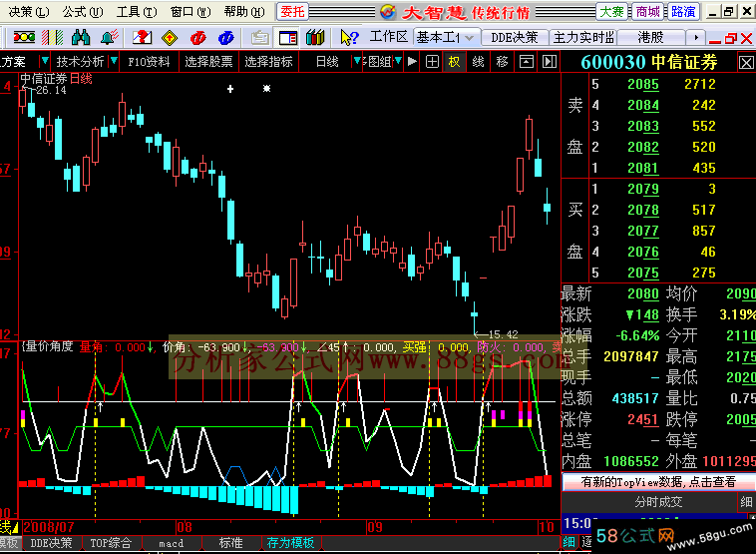Image resolution: width=756 pixels, height=554 pixels.
Task: Click the 大智慧 globe logo icon
Action: coord(388,12)
